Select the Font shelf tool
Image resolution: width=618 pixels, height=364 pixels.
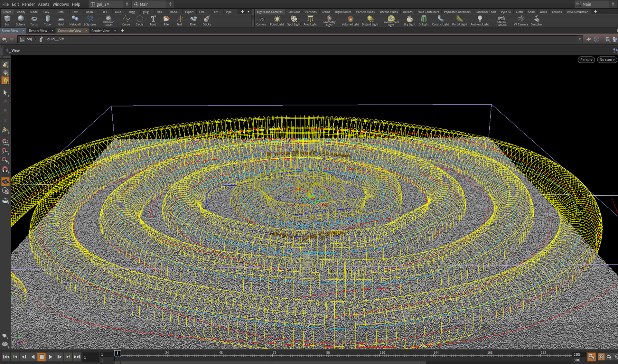click(153, 21)
